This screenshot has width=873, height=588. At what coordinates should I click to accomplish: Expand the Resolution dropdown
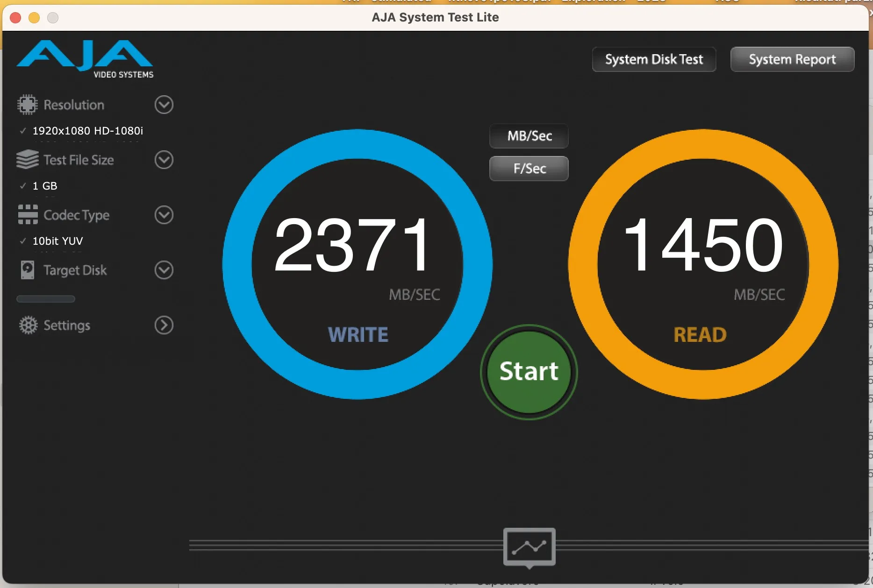tap(163, 104)
